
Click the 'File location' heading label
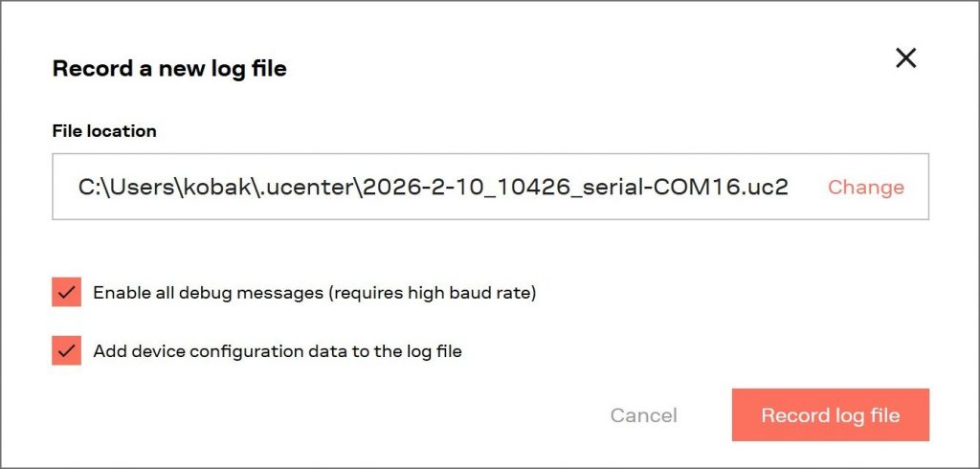point(104,131)
